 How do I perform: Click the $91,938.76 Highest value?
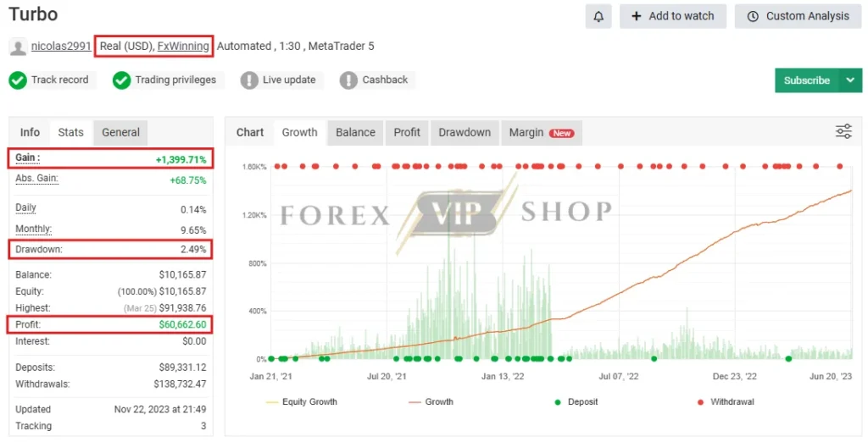coord(182,307)
